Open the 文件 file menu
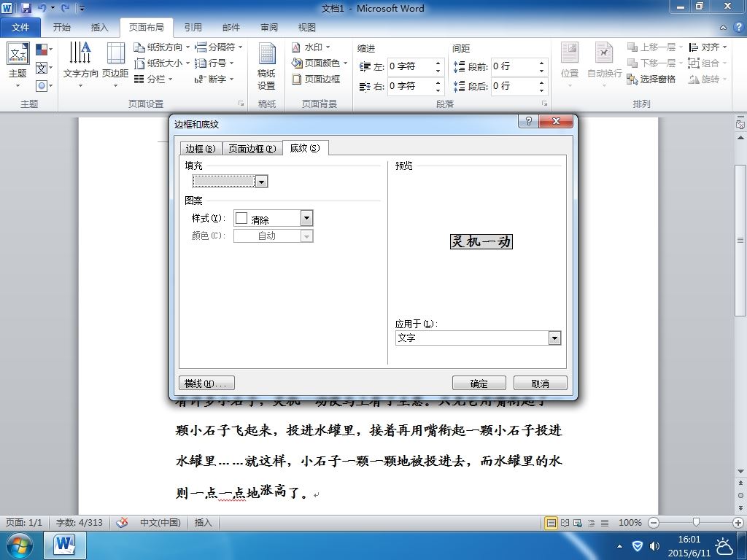This screenshot has width=747, height=560. 20,27
